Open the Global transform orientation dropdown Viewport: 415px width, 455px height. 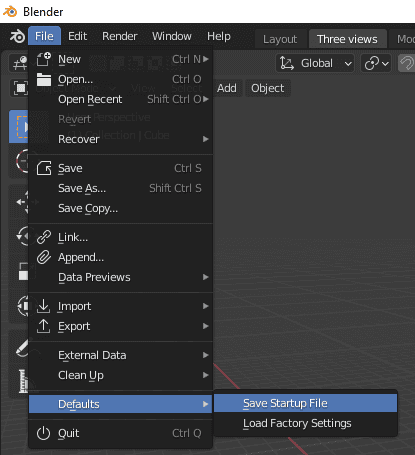(315, 63)
